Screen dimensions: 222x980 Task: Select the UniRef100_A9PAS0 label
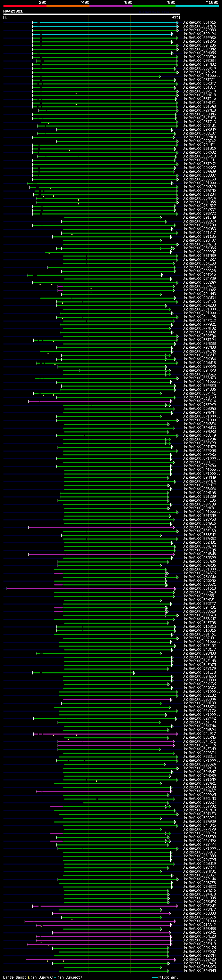point(199,38)
